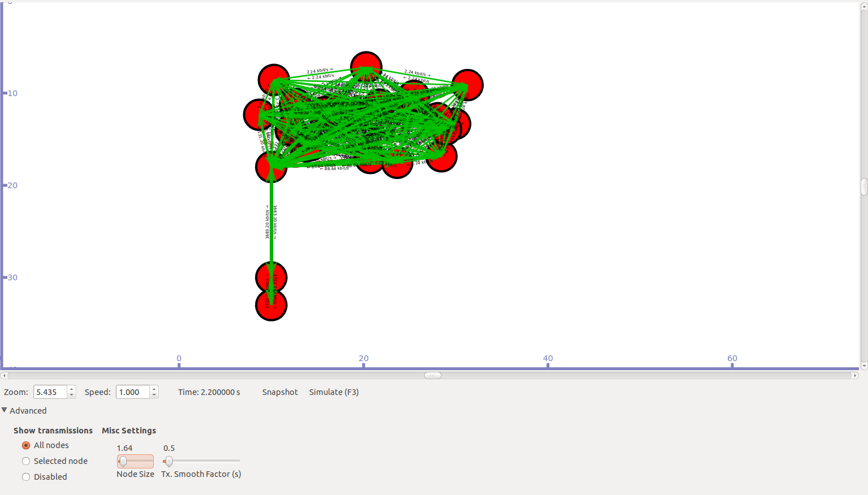Increase Zoom using its up stepper arrow

click(x=71, y=388)
